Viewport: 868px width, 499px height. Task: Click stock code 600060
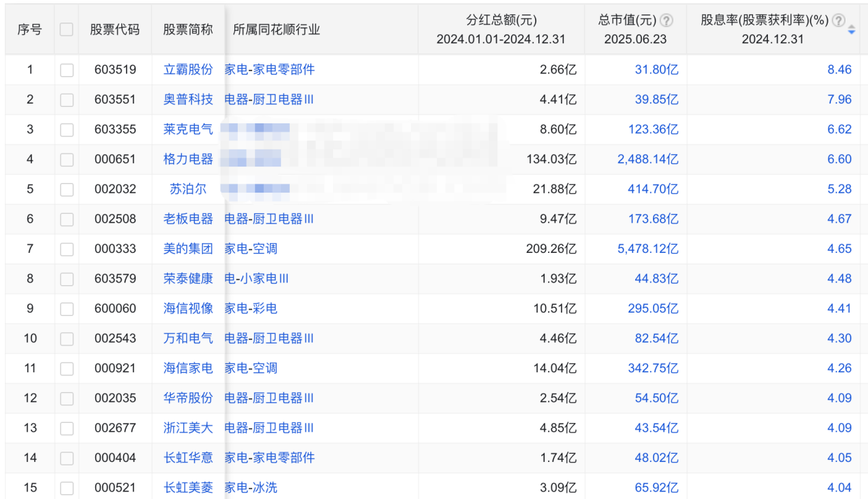[x=115, y=308]
